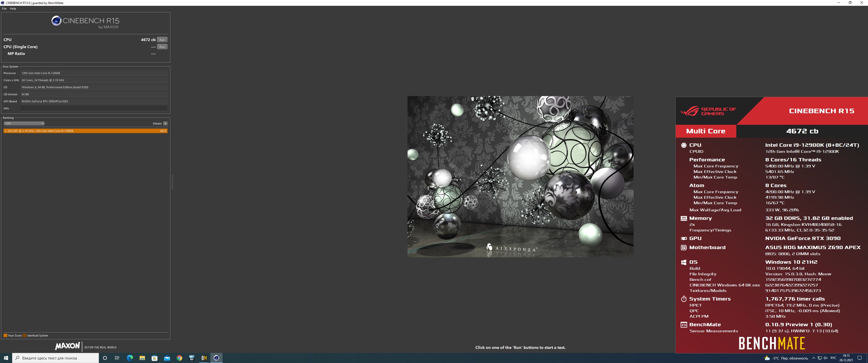This screenshot has width=868, height=363.
Task: Click the orange Your Score legend swatch
Action: (x=5, y=335)
